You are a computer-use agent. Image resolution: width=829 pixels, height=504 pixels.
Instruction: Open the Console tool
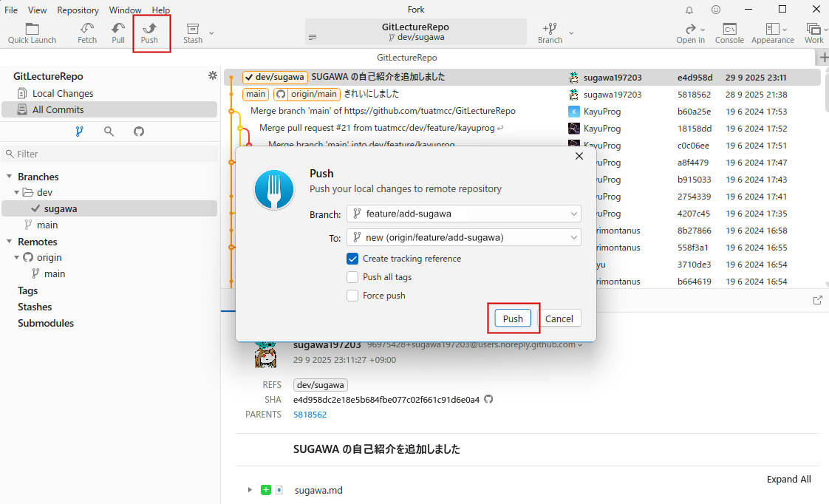point(729,33)
